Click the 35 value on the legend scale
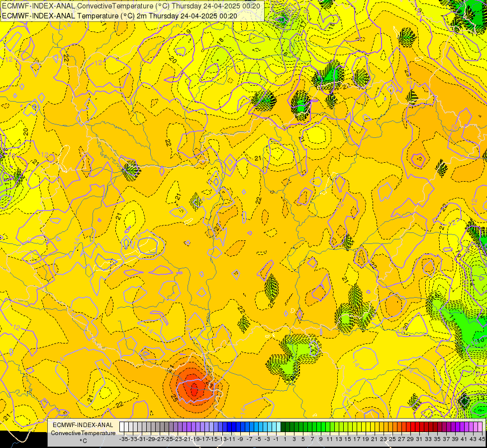 point(438,439)
